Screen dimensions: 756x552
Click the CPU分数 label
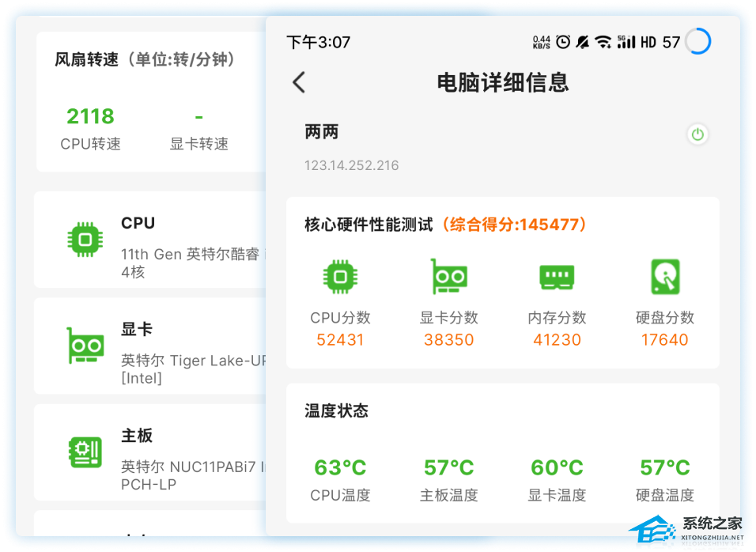(x=340, y=318)
